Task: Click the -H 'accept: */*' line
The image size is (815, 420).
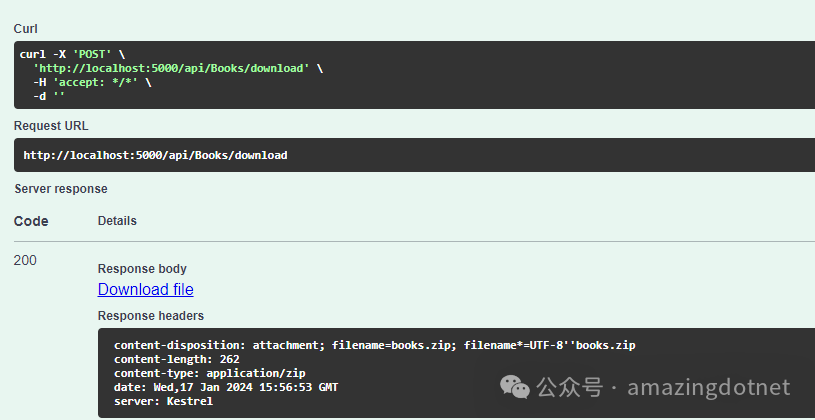Action: [x=92, y=82]
